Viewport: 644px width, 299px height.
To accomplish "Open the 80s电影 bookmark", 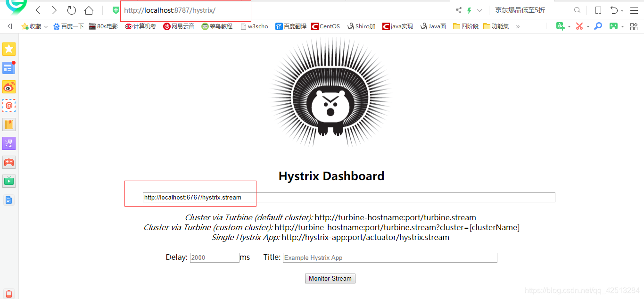I will pyautogui.click(x=103, y=26).
